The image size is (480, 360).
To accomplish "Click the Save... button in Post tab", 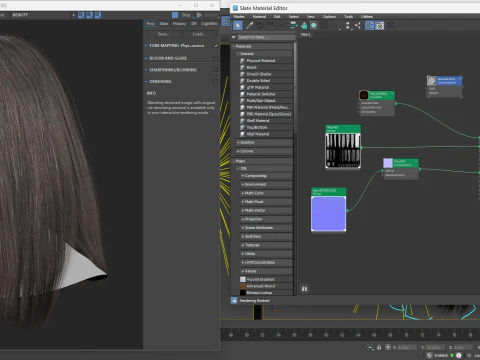I will tap(163, 34).
